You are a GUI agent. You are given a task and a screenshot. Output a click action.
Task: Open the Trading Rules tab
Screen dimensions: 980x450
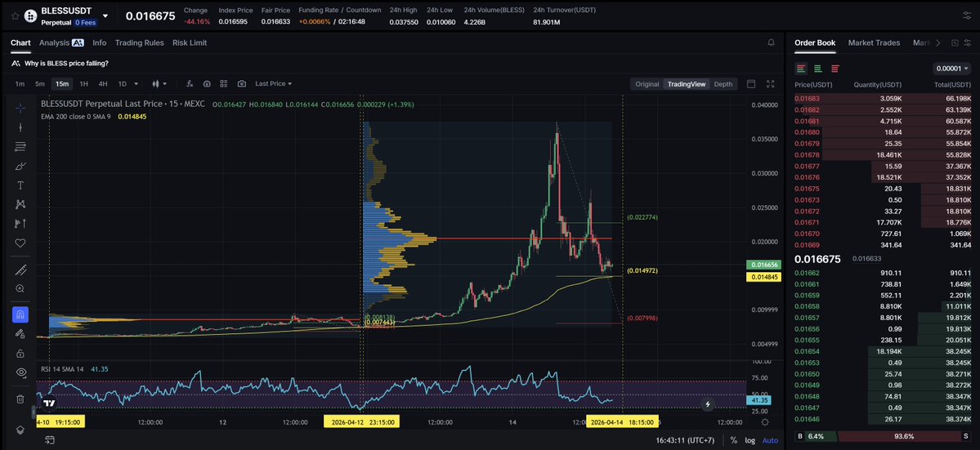point(140,42)
